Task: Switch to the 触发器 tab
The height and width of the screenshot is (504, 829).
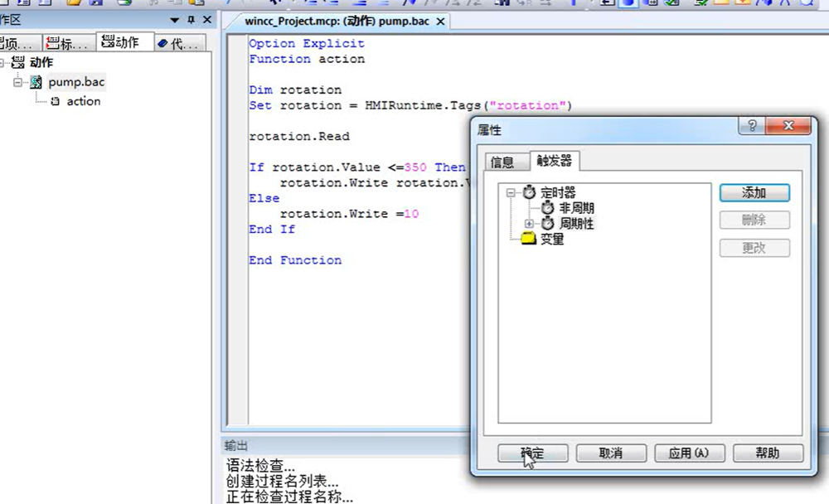Action: [555, 161]
